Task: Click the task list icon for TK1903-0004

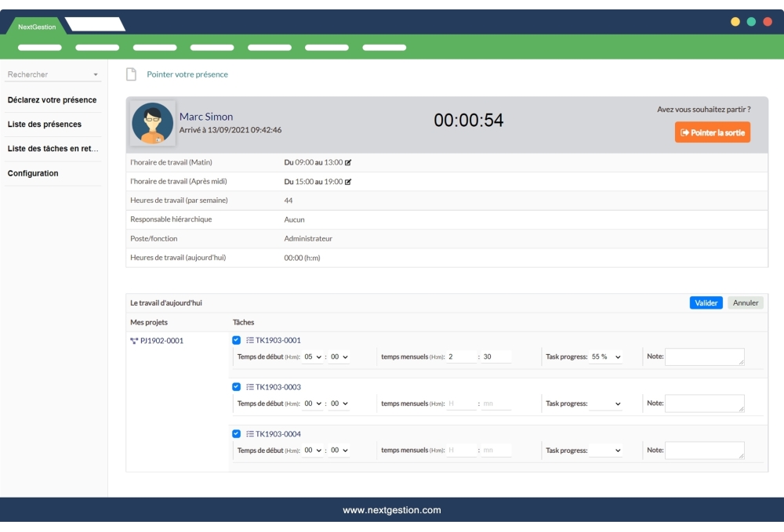Action: (x=250, y=434)
